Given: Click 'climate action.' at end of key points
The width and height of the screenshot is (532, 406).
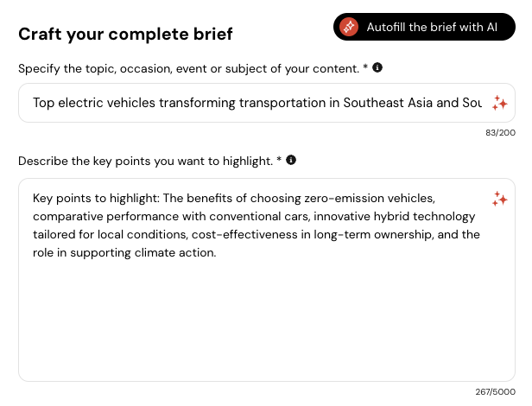Looking at the screenshot, I should [x=175, y=253].
